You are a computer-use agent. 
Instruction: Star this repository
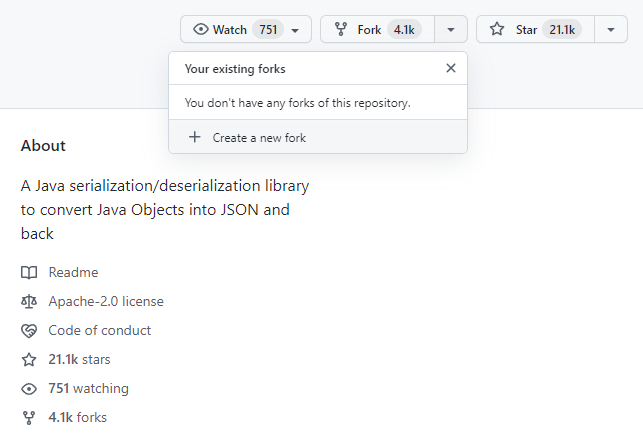click(x=535, y=29)
